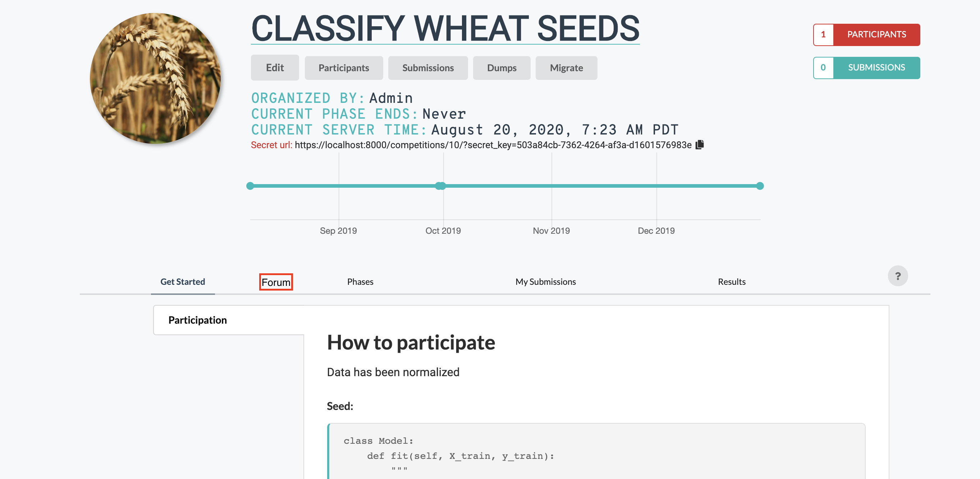The width and height of the screenshot is (980, 479).
Task: Open the Dumps page
Action: [x=502, y=68]
